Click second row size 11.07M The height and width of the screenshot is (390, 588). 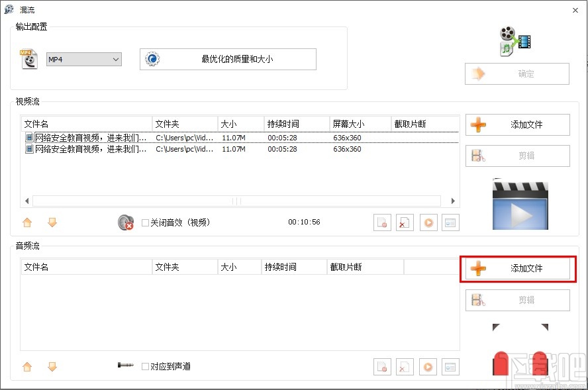point(233,149)
